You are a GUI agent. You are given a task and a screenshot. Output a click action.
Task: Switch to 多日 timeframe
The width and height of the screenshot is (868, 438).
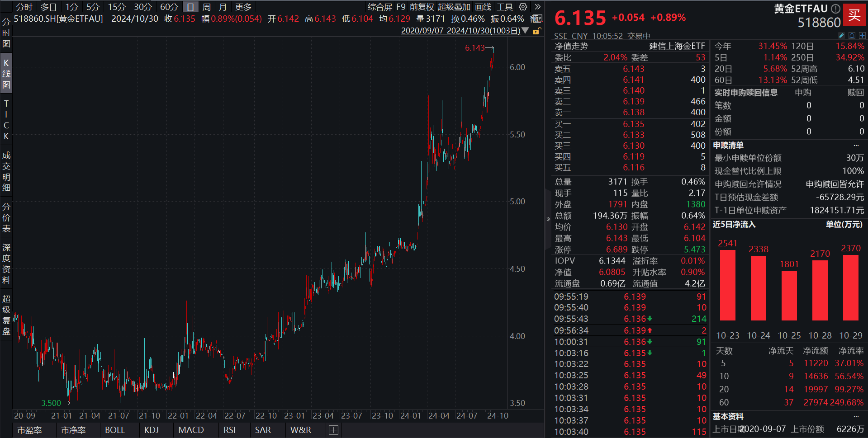click(x=49, y=7)
